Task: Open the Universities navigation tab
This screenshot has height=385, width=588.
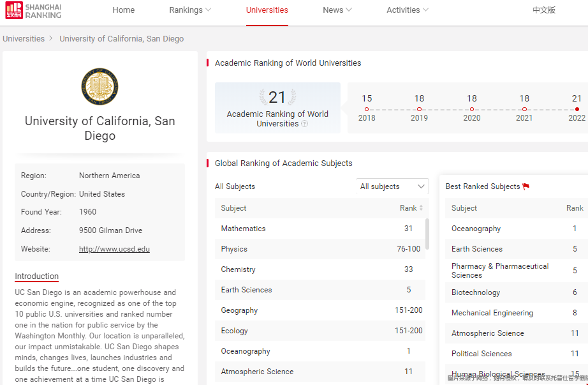Action: click(267, 10)
